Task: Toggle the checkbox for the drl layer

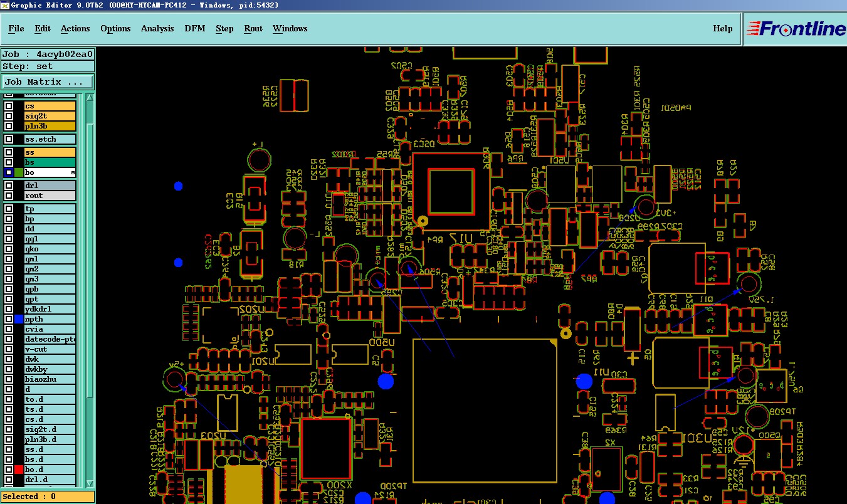Action: click(x=9, y=186)
